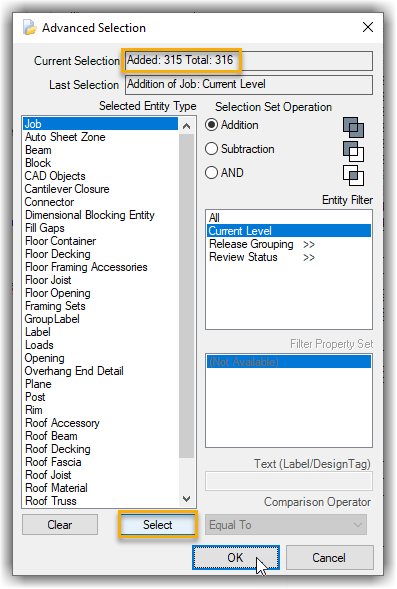Confirm with the OK button

tap(235, 558)
